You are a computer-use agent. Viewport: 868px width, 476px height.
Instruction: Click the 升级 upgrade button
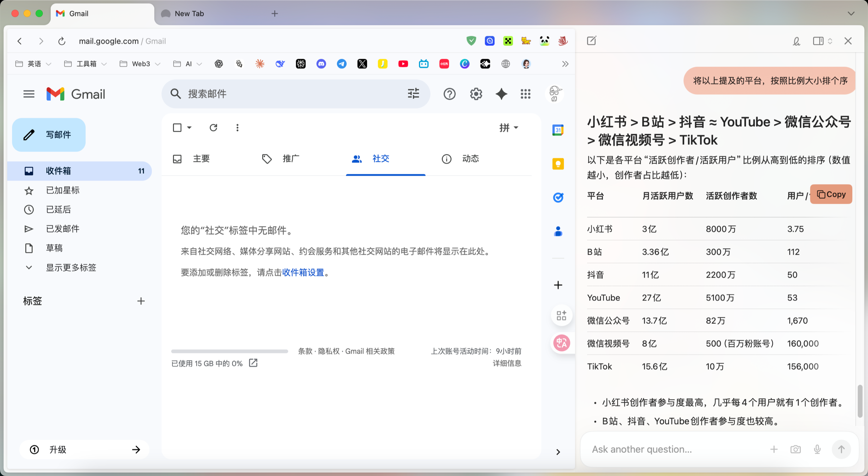click(x=84, y=449)
